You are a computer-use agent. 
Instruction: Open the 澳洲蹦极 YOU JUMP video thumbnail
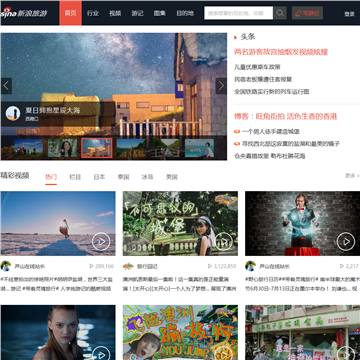[x=180, y=332]
